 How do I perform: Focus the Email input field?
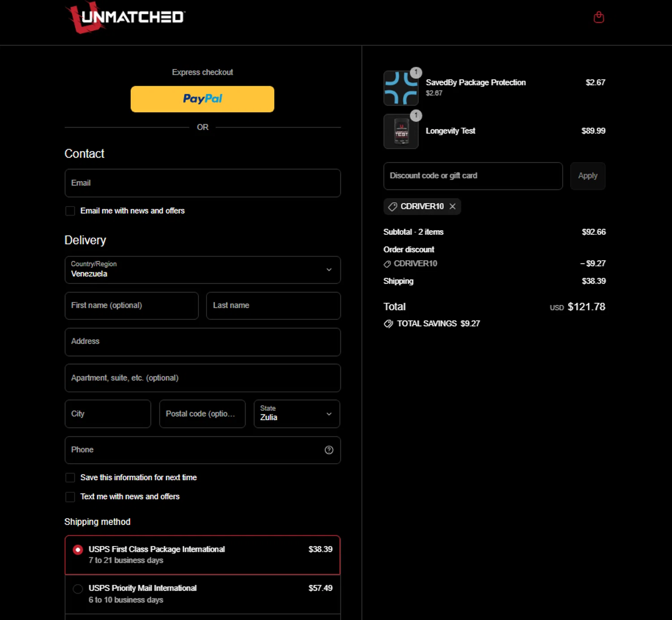202,183
